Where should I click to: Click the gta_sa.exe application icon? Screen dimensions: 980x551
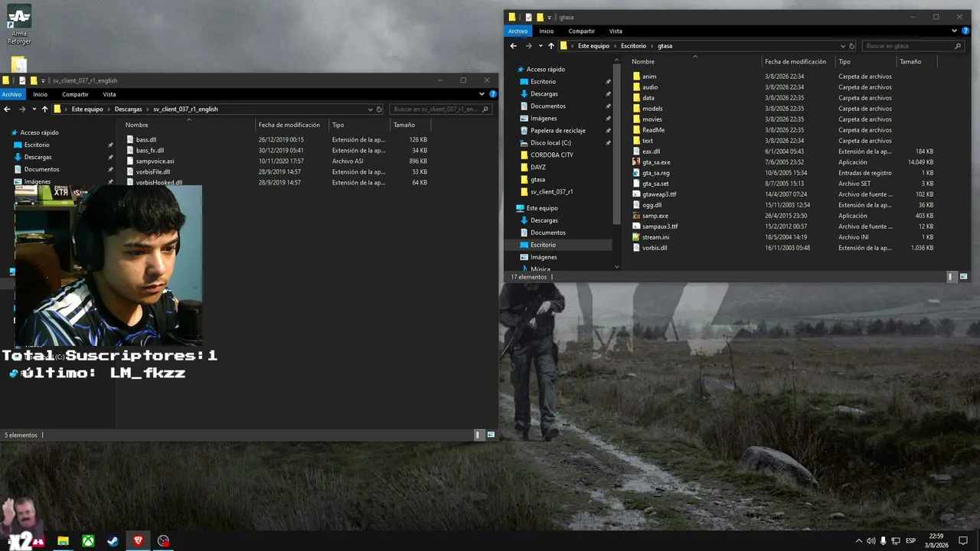click(636, 162)
